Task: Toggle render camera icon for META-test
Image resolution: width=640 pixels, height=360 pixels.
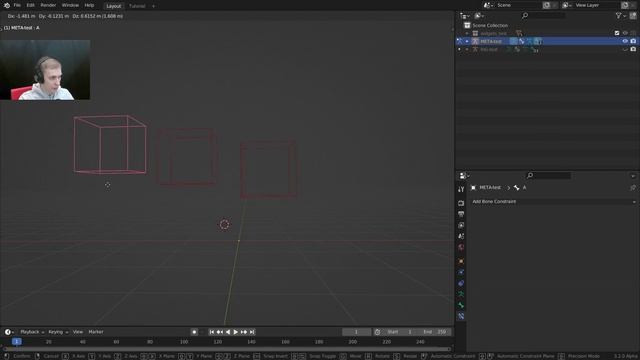Action: (633, 41)
